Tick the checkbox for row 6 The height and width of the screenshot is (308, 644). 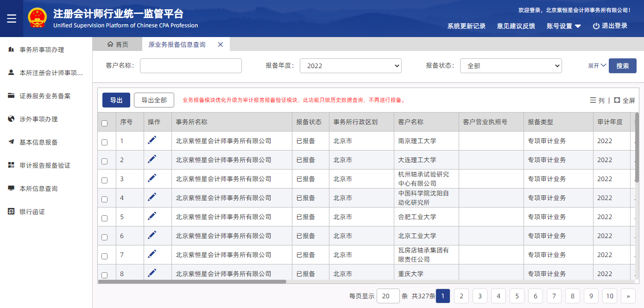pyautogui.click(x=104, y=237)
